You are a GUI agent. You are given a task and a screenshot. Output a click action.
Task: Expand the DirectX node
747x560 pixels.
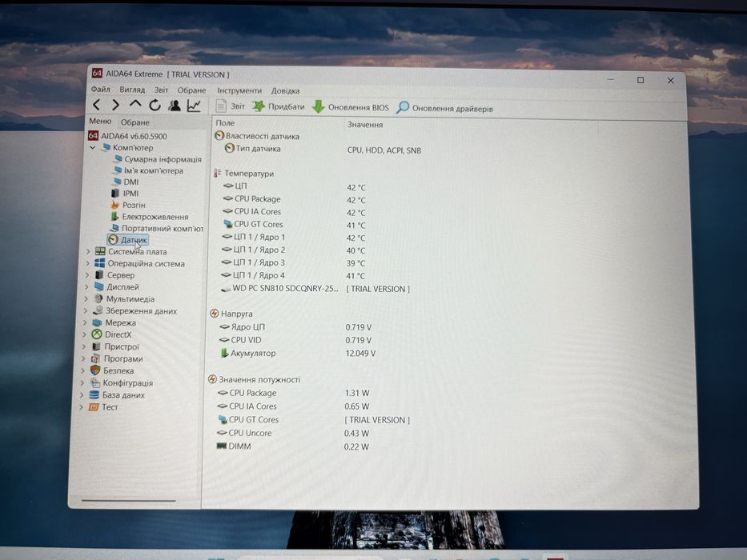coord(84,334)
